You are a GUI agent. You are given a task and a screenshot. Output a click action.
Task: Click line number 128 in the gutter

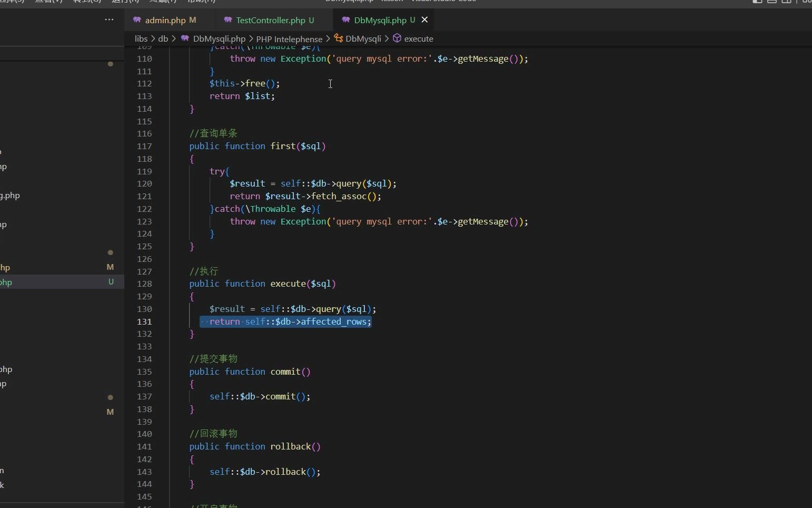pos(144,284)
